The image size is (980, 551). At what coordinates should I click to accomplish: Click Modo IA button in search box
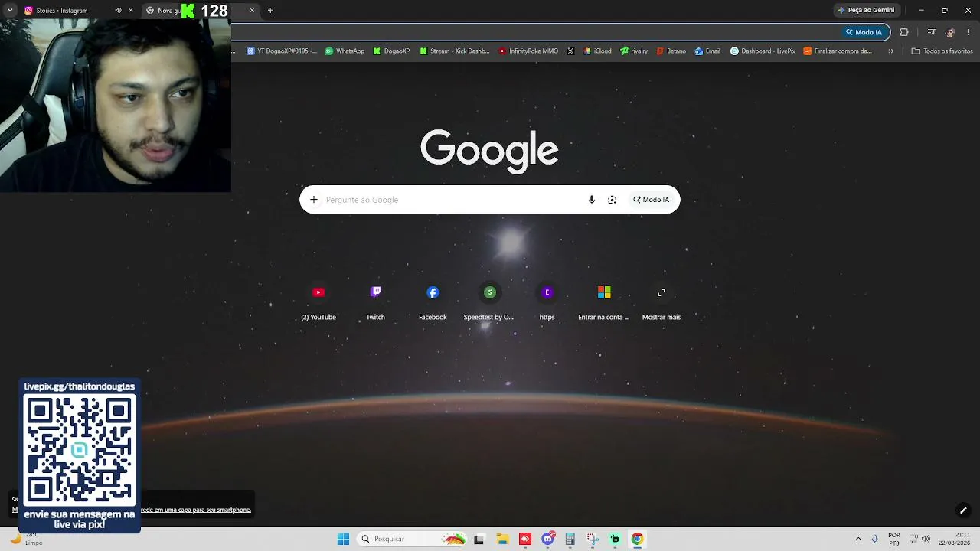pos(651,200)
